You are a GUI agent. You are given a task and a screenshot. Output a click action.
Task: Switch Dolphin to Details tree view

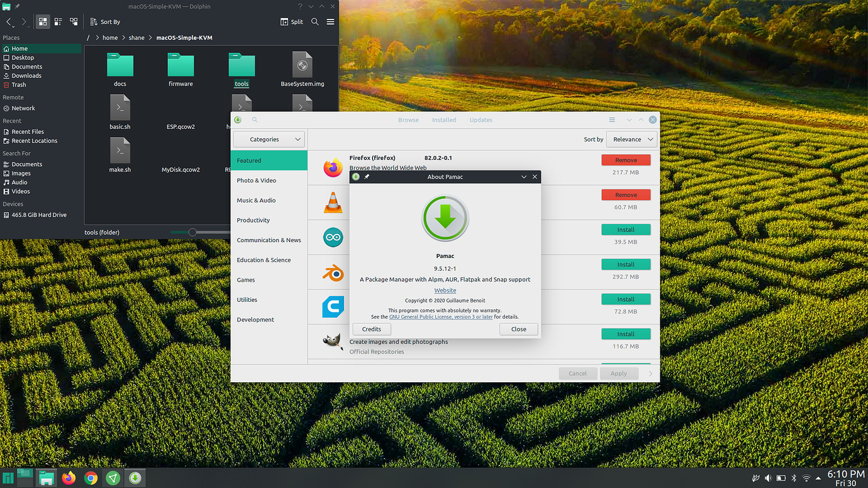tap(74, 21)
